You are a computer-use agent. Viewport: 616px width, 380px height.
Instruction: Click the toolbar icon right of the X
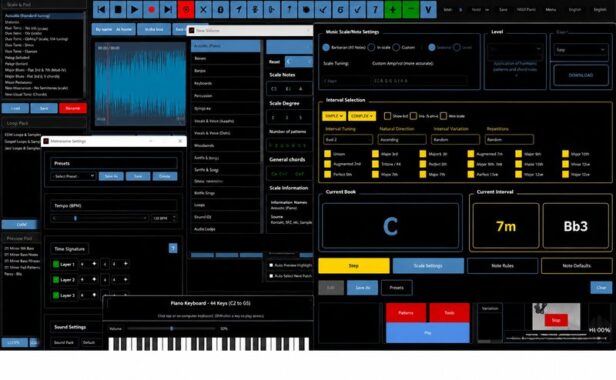coord(220,9)
